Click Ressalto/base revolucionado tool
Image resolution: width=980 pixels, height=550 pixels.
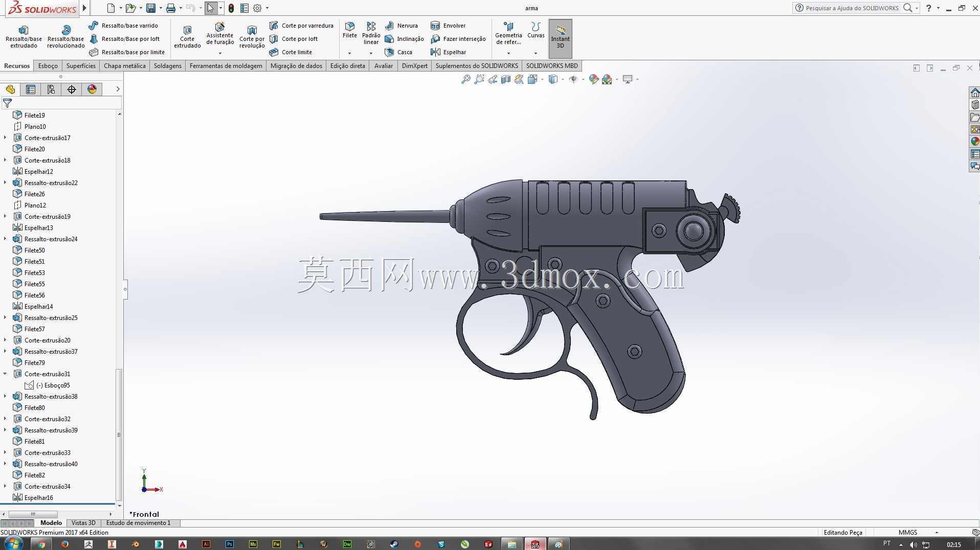pos(65,36)
